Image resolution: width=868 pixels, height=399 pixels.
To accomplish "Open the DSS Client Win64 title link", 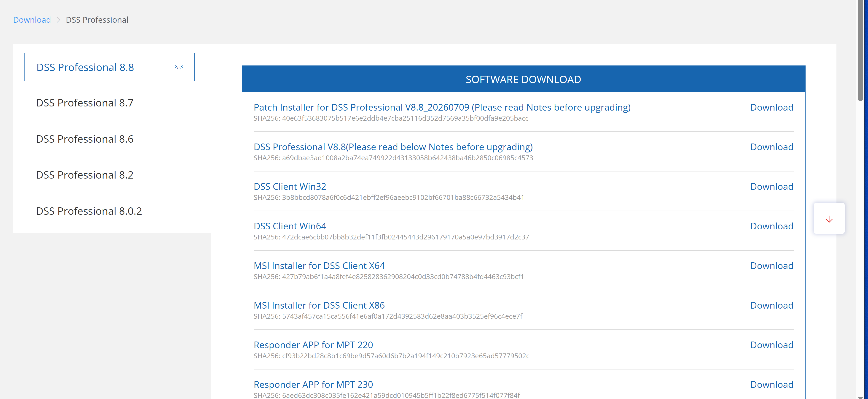I will coord(290,226).
